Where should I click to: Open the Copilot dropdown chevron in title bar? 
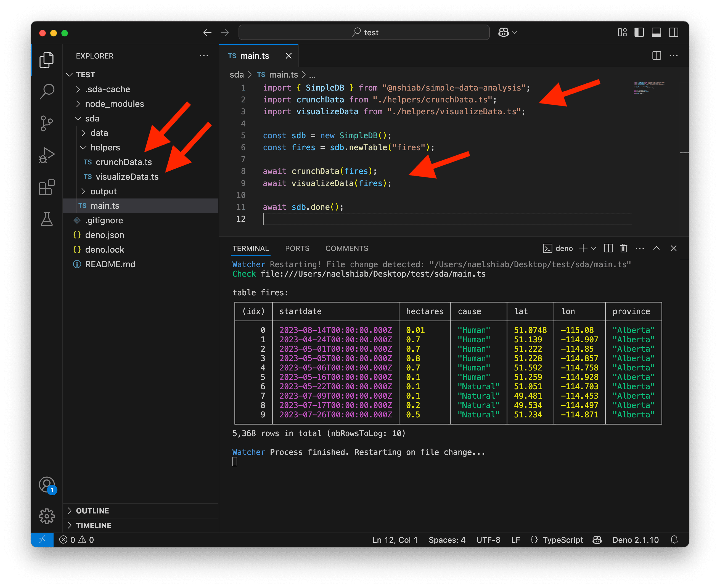[515, 32]
